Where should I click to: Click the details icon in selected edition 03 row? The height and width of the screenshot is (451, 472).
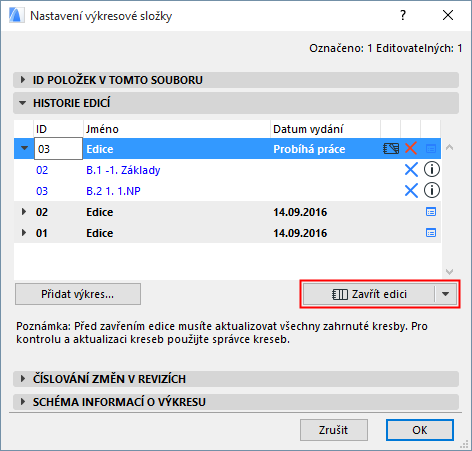click(431, 149)
